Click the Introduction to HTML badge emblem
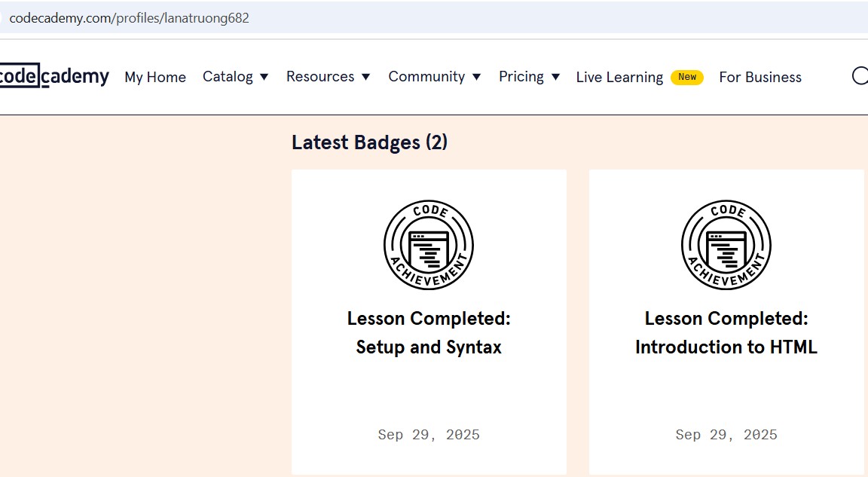Image resolution: width=868 pixels, height=477 pixels. pos(726,245)
